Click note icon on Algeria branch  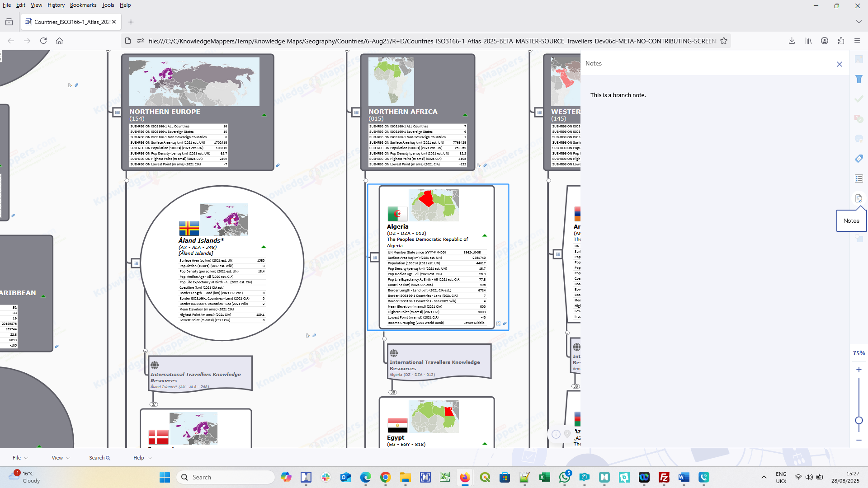click(x=498, y=324)
